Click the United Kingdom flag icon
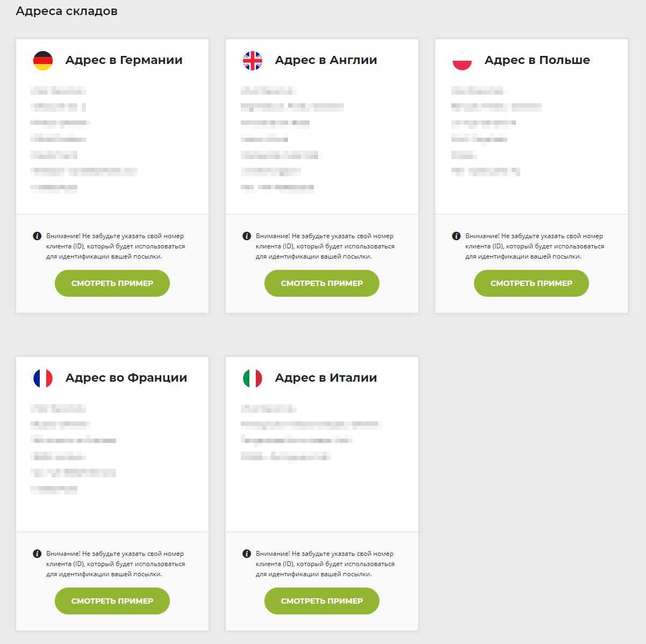The image size is (646, 644). coord(253,61)
